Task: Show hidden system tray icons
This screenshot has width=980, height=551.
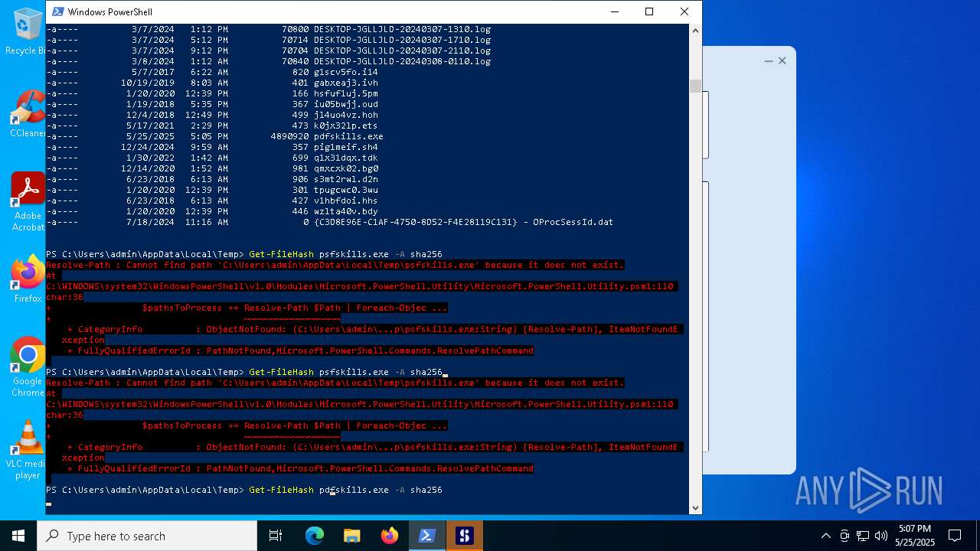Action: point(825,536)
